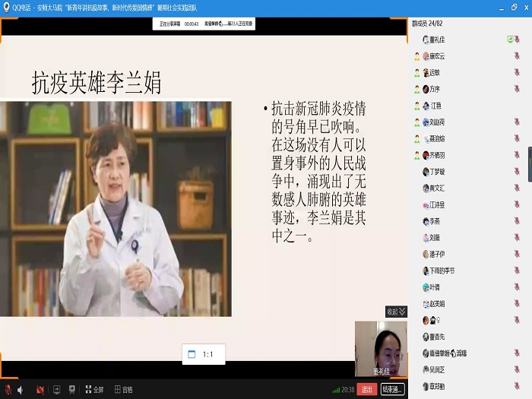The image size is (532, 399).
Task: Turn on the camera from the toolbar
Action: pyautogui.click(x=40, y=389)
